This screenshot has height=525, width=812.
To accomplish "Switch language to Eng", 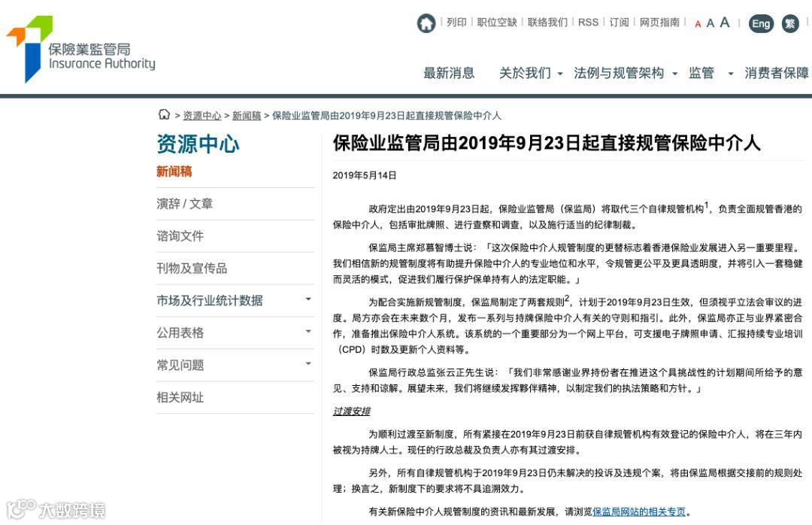I will [x=761, y=23].
